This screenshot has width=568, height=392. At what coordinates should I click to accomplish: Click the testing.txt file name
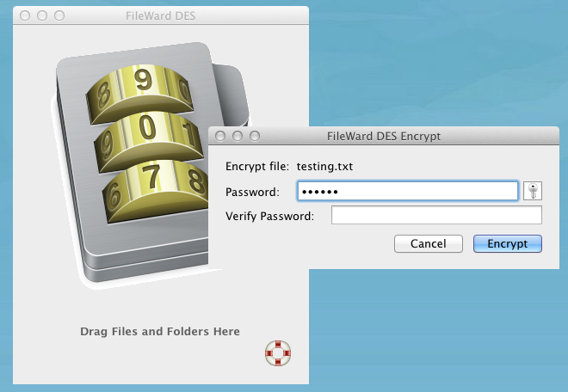(x=324, y=167)
